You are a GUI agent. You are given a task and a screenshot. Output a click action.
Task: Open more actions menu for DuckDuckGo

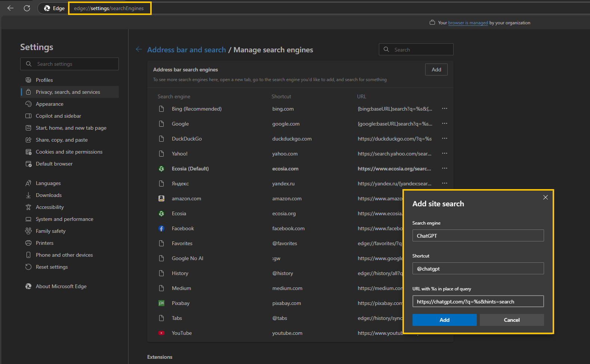click(x=445, y=139)
